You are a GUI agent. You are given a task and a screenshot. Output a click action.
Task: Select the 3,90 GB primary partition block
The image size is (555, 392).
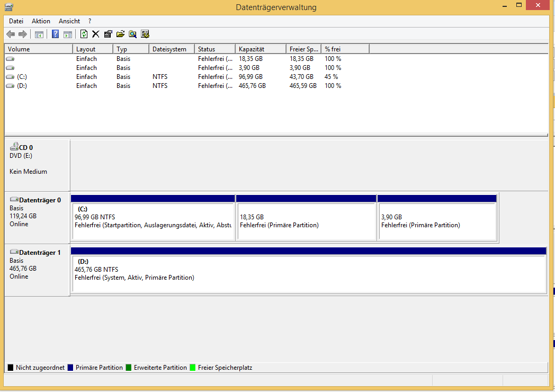[x=437, y=218]
